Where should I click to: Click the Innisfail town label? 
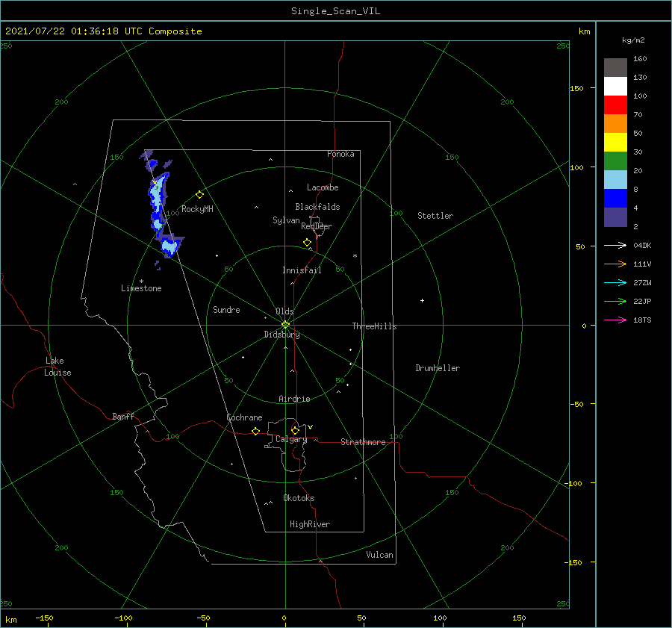302,270
